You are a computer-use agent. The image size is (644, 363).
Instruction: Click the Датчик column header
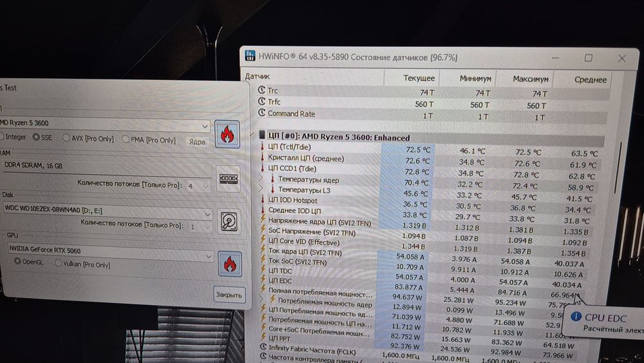tap(258, 76)
